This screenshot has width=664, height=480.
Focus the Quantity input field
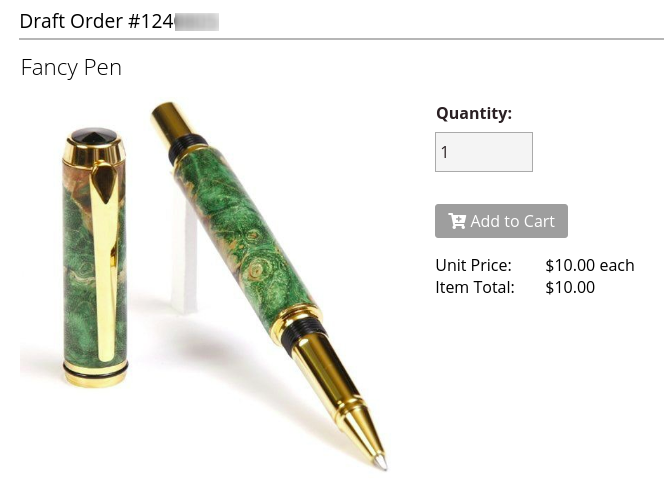[484, 152]
